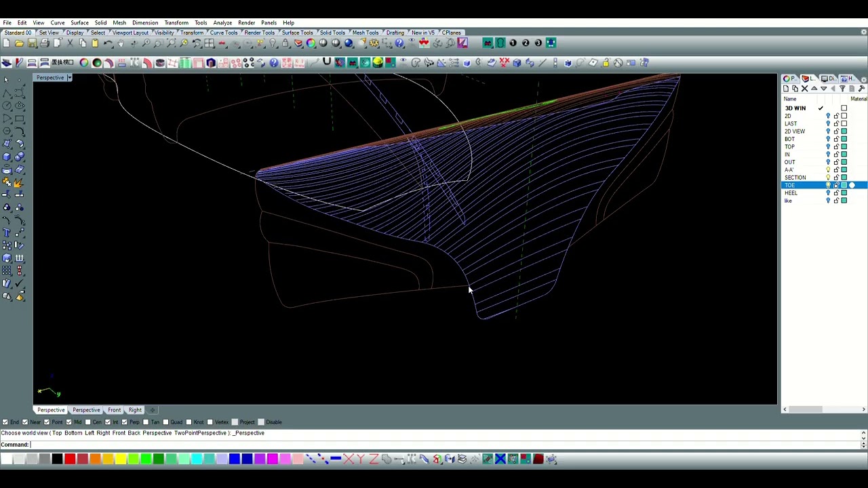Switch to Mesh Tools toolbar tab
Image resolution: width=868 pixels, height=488 pixels.
pos(365,33)
